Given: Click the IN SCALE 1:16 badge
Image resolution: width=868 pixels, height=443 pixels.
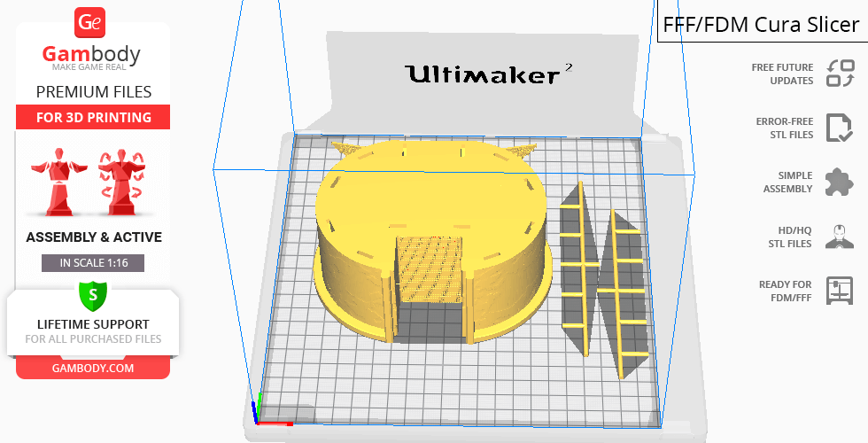Looking at the screenshot, I should coord(93,263).
